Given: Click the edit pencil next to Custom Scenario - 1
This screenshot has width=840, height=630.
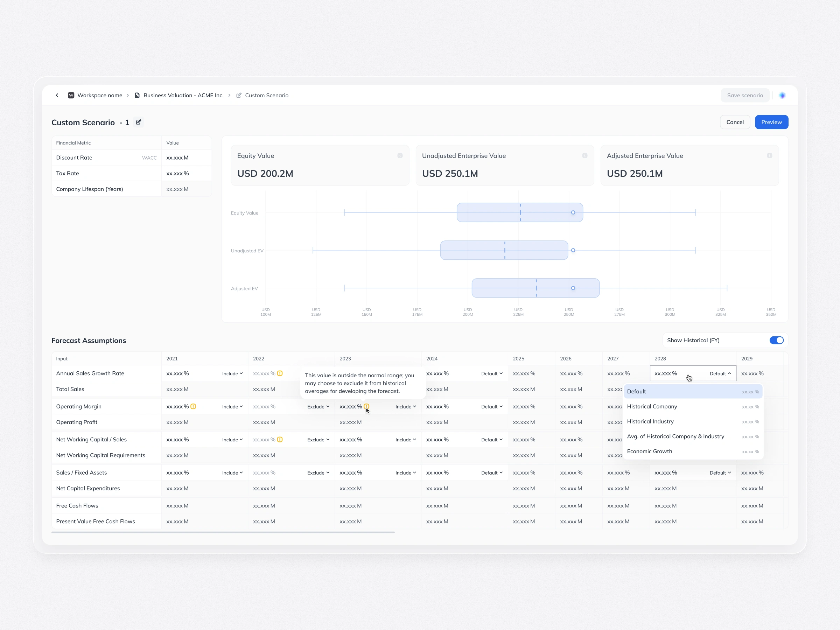Looking at the screenshot, I should (x=139, y=122).
